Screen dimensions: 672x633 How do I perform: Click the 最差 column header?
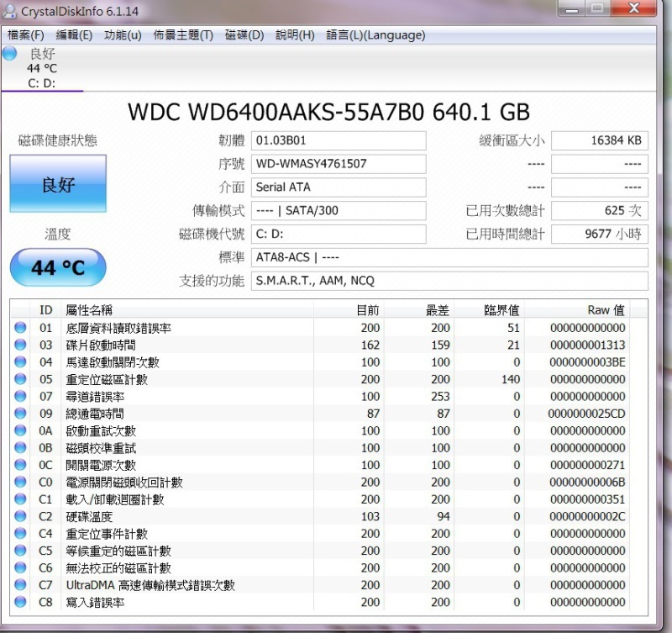pyautogui.click(x=419, y=310)
